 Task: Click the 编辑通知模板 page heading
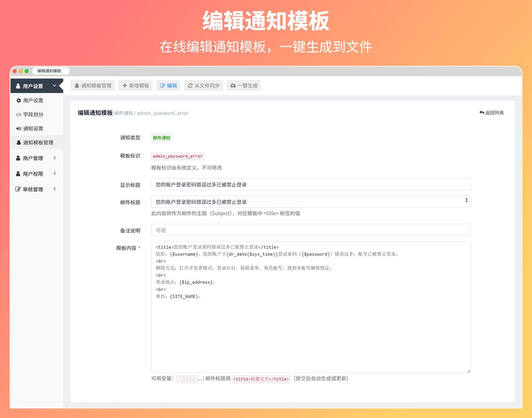pyautogui.click(x=95, y=113)
